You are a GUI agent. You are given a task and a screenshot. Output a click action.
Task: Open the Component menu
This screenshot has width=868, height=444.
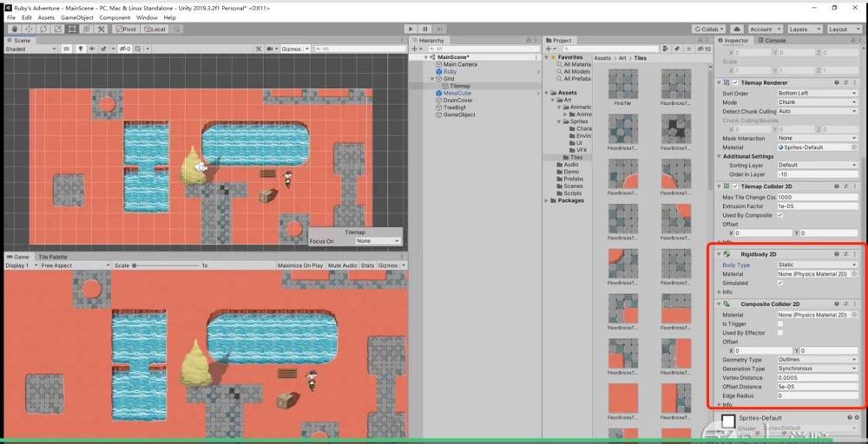click(x=115, y=17)
